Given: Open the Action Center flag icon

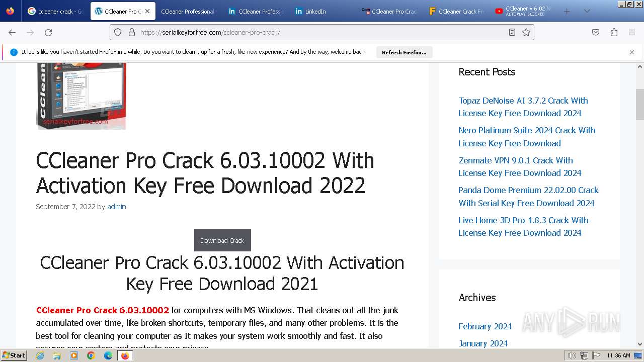Looking at the screenshot, I should [x=596, y=355].
